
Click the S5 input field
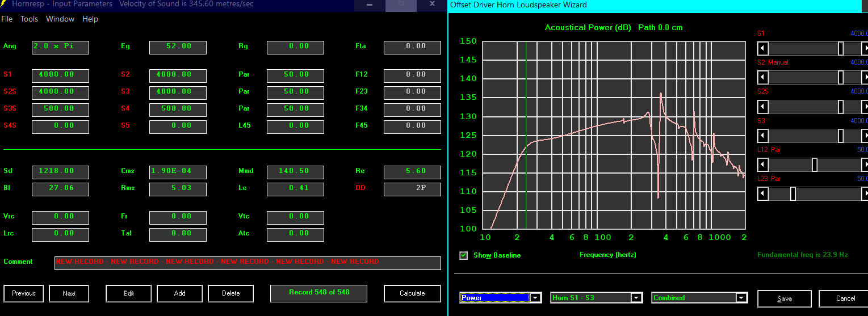tap(178, 127)
